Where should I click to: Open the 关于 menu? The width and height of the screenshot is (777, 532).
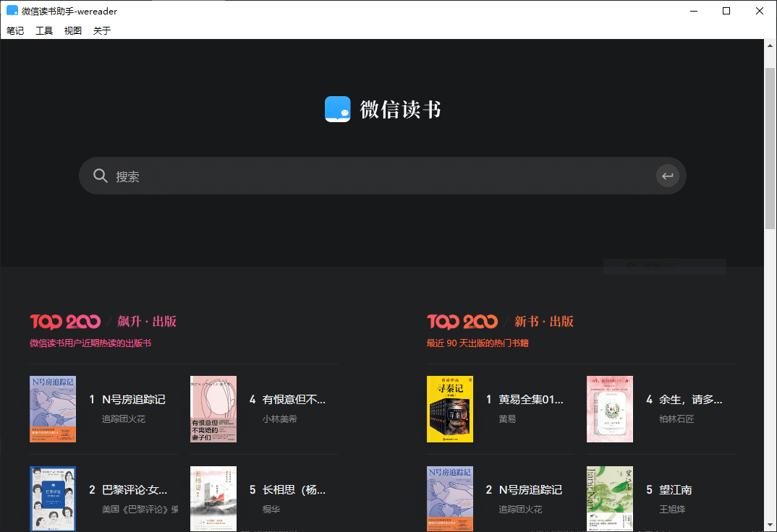(101, 30)
